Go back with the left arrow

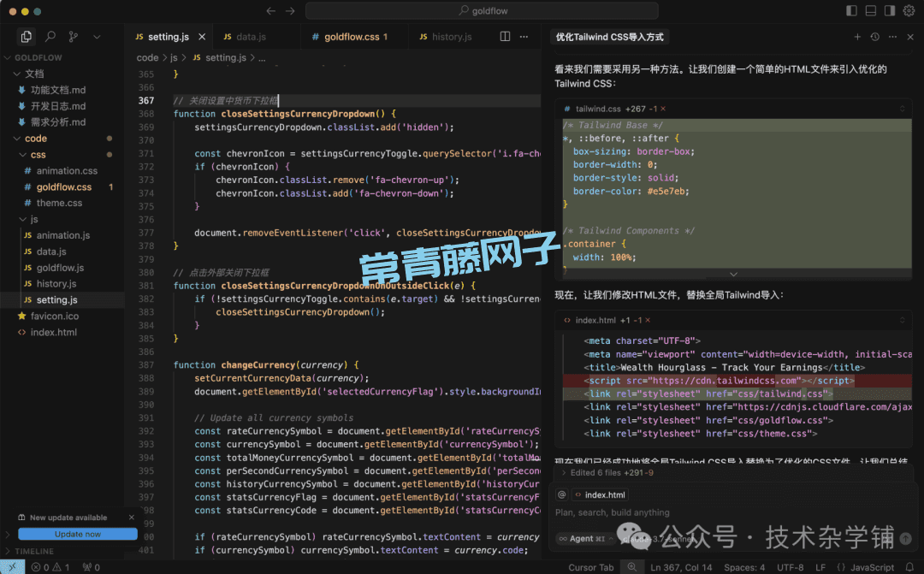270,10
